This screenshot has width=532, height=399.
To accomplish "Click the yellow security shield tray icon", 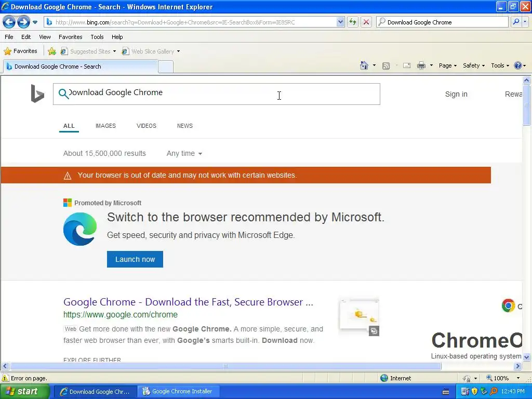I will point(475,392).
